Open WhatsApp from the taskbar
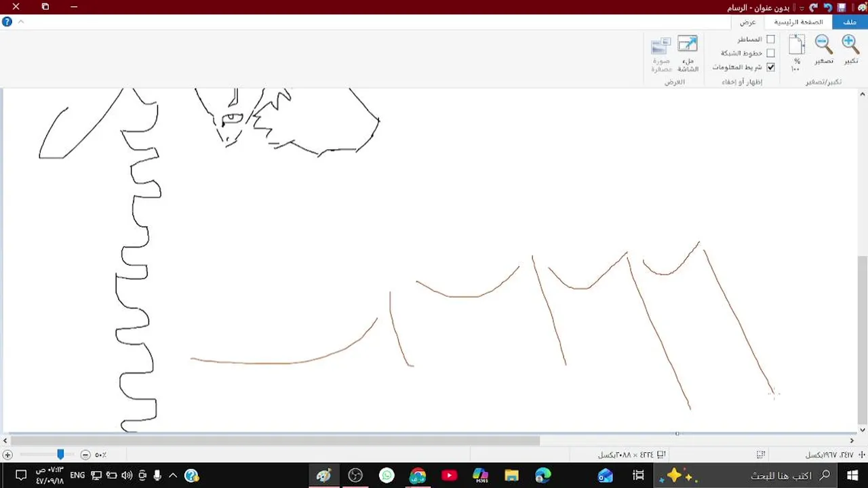 pos(387,476)
